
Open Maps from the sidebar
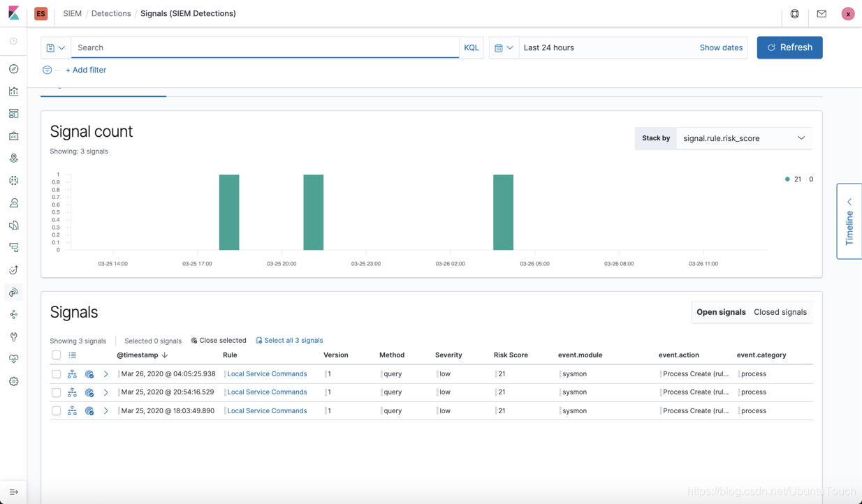click(x=13, y=158)
